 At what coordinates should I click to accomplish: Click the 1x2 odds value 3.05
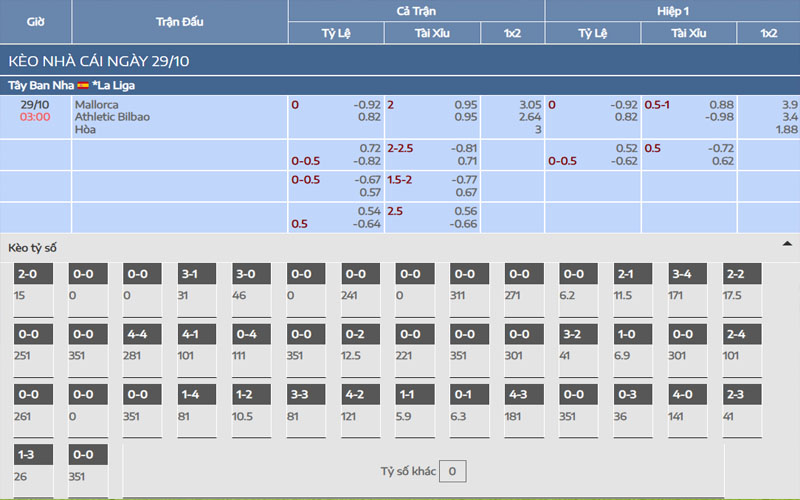point(529,104)
